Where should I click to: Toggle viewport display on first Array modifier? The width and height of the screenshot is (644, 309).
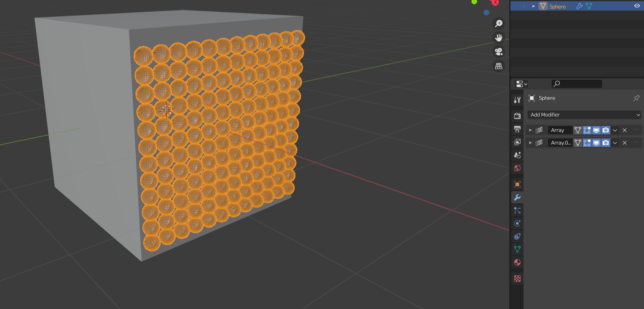pyautogui.click(x=596, y=130)
